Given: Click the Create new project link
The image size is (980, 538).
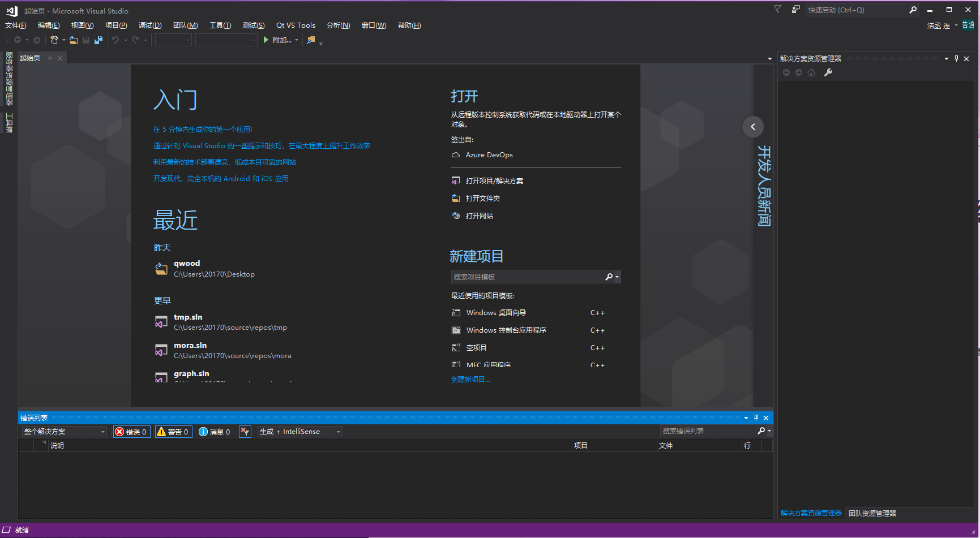Looking at the screenshot, I should (470, 380).
